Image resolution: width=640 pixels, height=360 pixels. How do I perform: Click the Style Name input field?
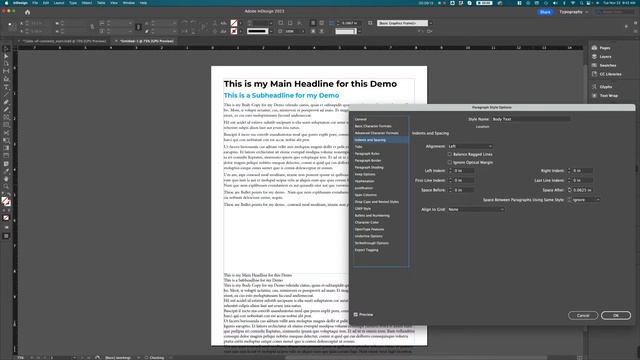pyautogui.click(x=531, y=119)
